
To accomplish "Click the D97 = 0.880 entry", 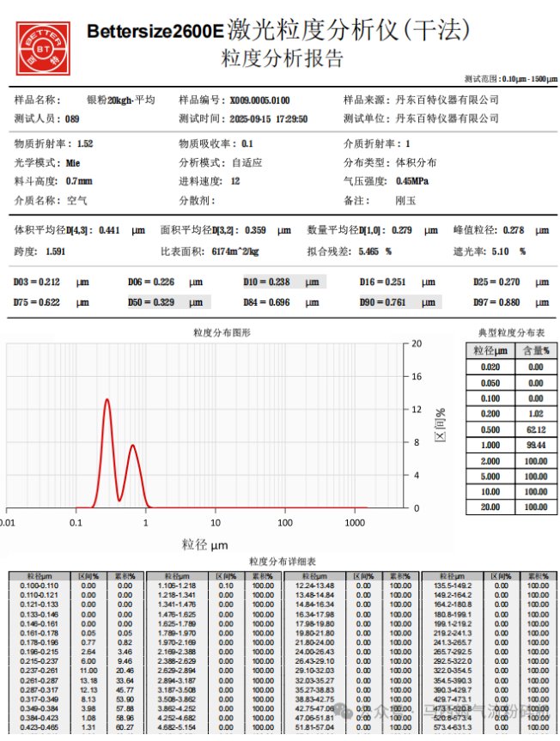I will [x=511, y=302].
